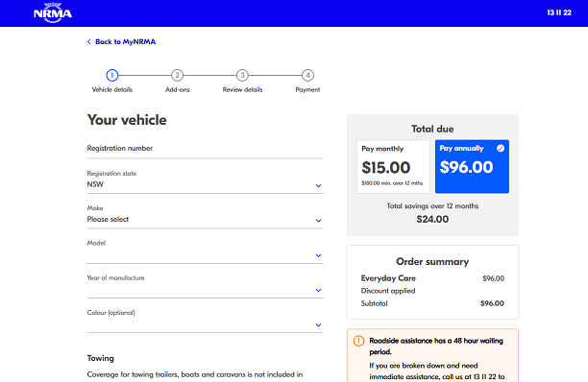Viewport: 588px width, 382px height.
Task: Click the $24.00 total savings amount
Action: pos(432,219)
